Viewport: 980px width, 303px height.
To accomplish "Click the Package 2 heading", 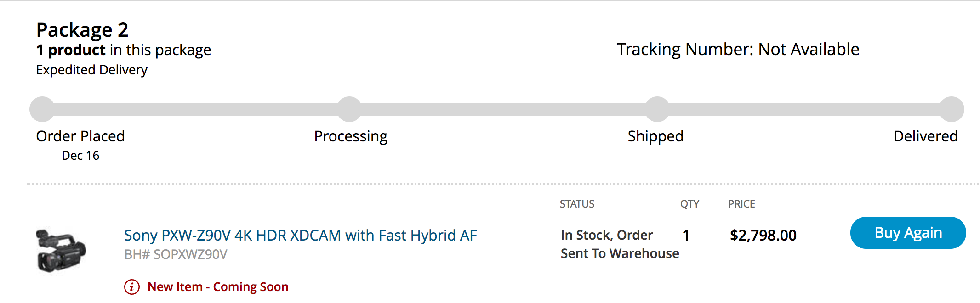I will [82, 30].
